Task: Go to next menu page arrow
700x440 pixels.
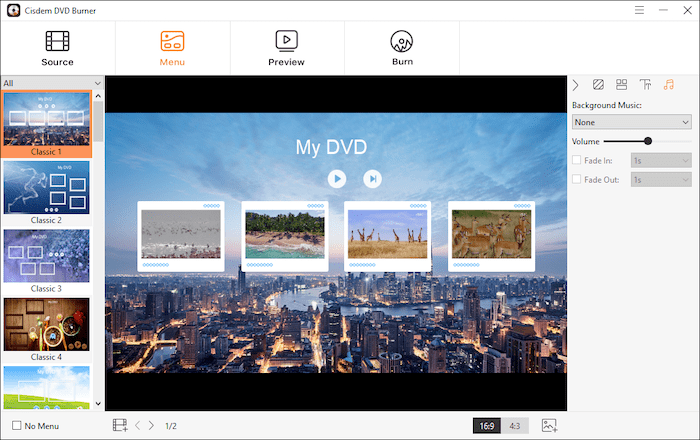Action: coord(151,425)
